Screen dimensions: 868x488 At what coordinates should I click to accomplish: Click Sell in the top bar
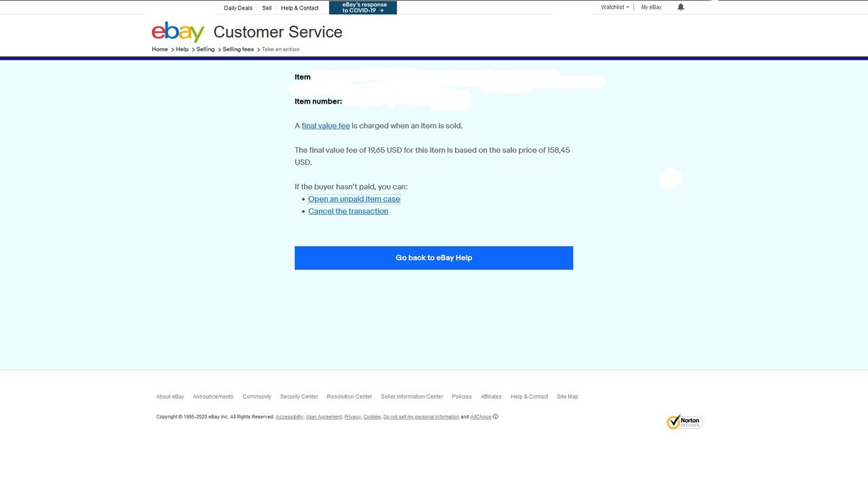(x=267, y=8)
